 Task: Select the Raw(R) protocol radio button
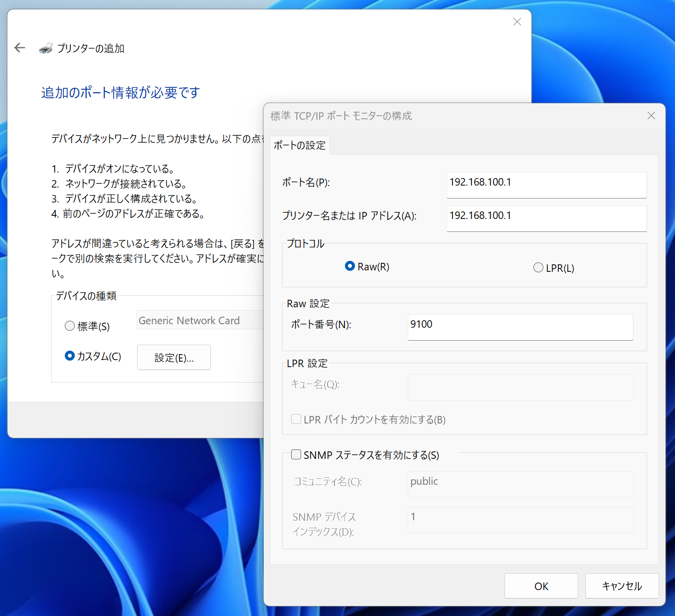[x=349, y=266]
